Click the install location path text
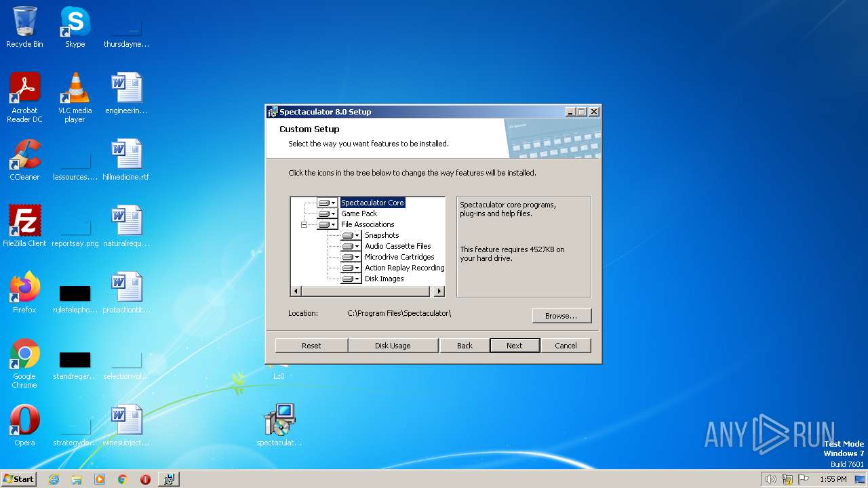Viewport: 868px width, 488px height. pos(399,313)
